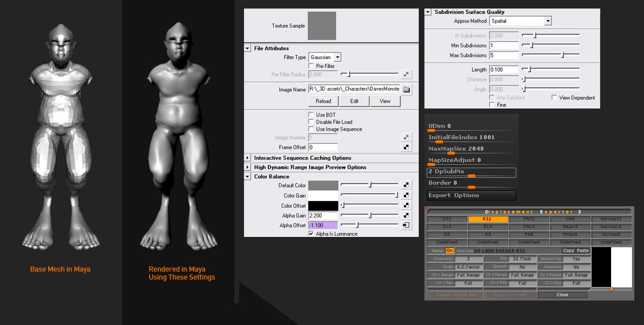The image size is (644, 325).
Task: Select the Normal32 export preset
Action: coord(611,219)
